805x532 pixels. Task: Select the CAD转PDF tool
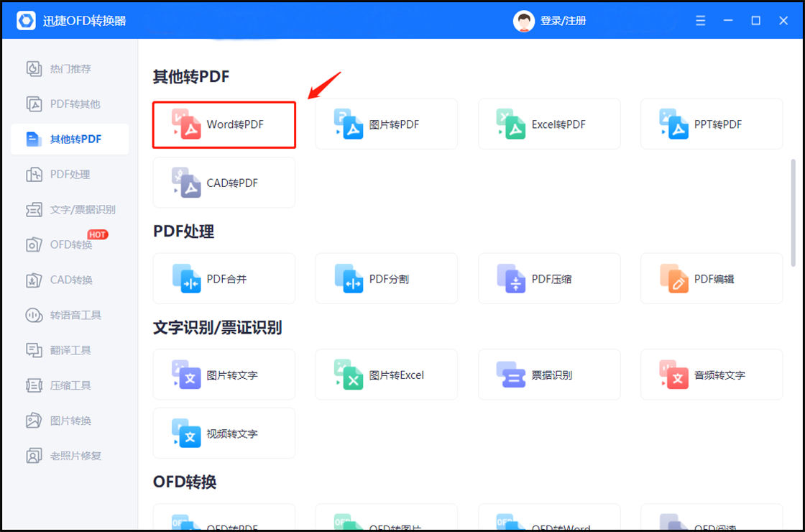pyautogui.click(x=224, y=183)
